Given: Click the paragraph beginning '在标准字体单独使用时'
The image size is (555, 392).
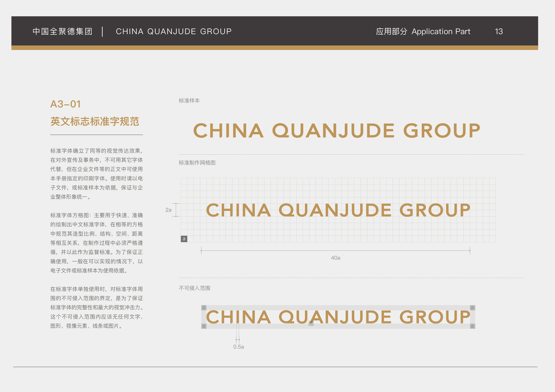Looking at the screenshot, I should (97, 307).
